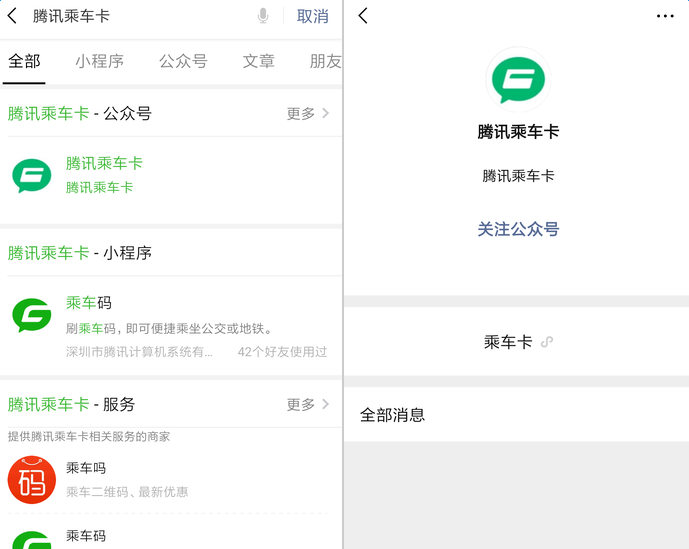Tap the link icon next to 乘车卡

pyautogui.click(x=547, y=342)
